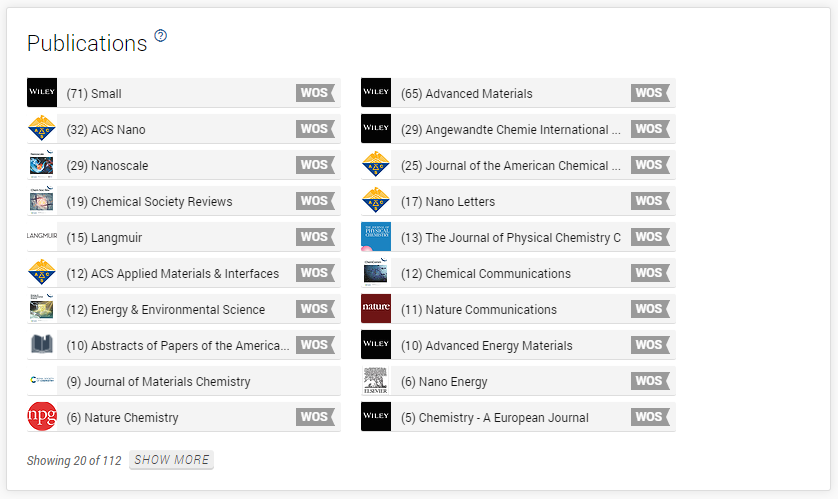This screenshot has width=838, height=499.
Task: Click the book icon beside Abstracts of Papers
Action: (42, 345)
